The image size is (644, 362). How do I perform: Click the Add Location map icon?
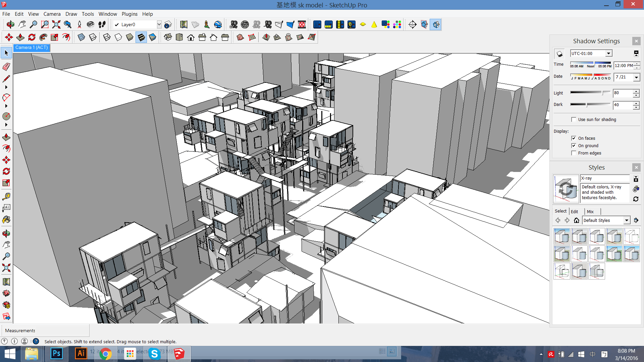pos(183,24)
